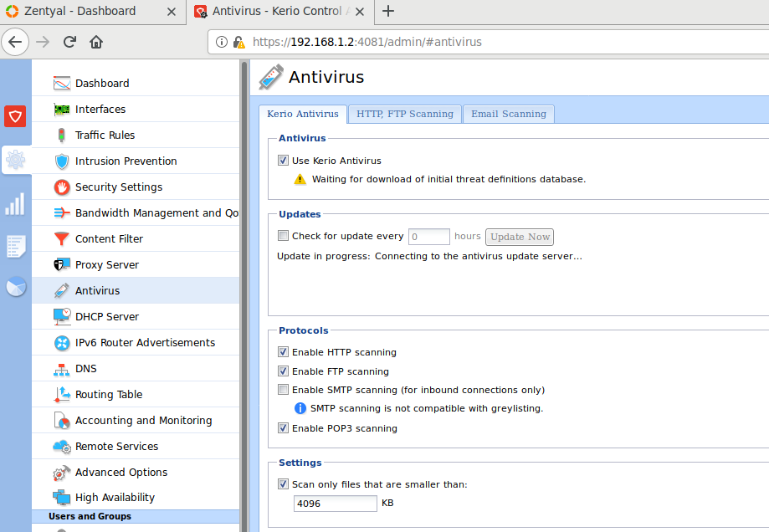Viewport: 769px width, 532px height.
Task: Click the blue SMTP greylisting info icon
Action: point(300,408)
